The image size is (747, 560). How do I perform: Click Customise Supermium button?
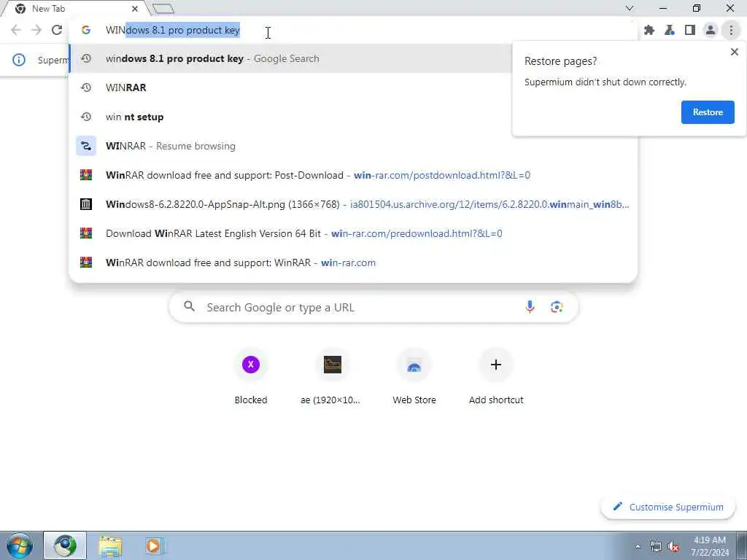click(668, 507)
